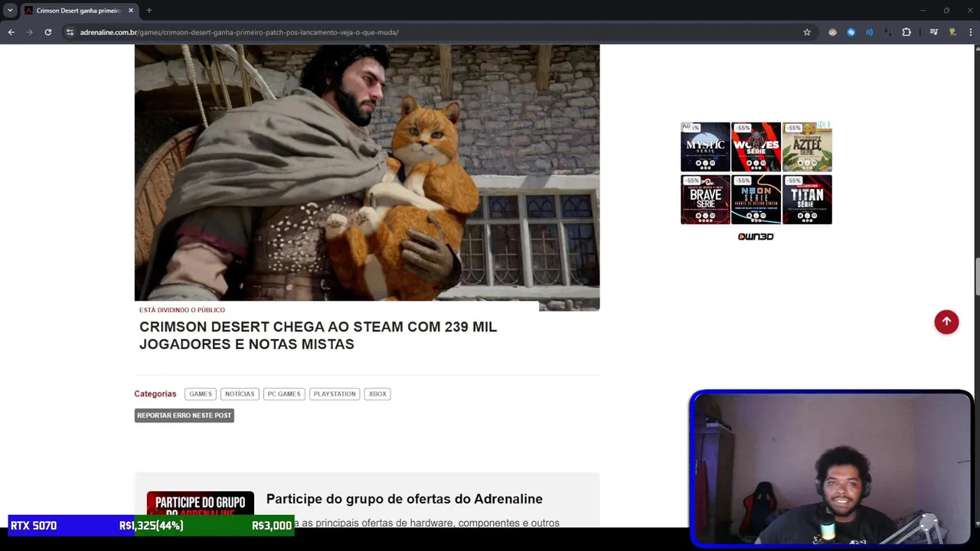Bookmark this page with the star

pos(807,32)
